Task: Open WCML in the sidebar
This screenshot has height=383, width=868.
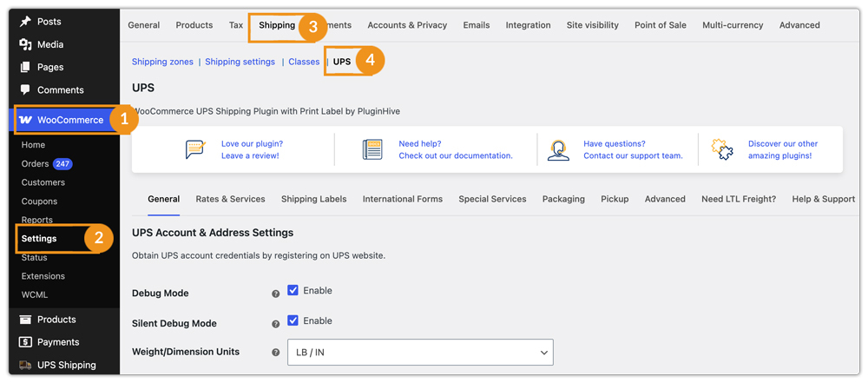Action: pyautogui.click(x=35, y=295)
